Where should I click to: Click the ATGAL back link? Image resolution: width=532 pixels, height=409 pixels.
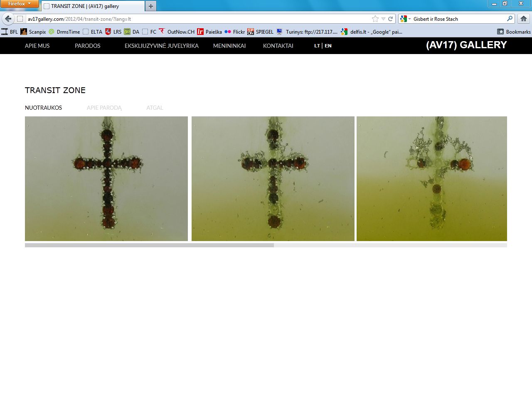pos(155,108)
